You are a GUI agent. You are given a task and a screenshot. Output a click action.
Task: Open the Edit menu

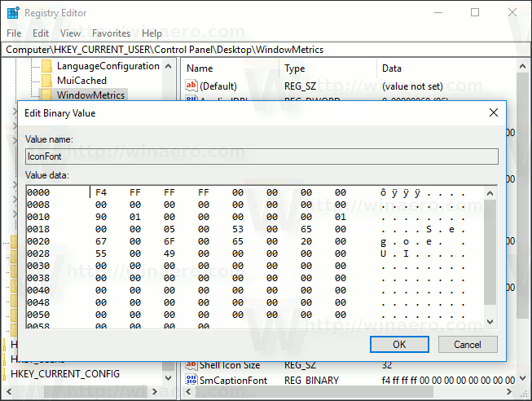tap(41, 33)
